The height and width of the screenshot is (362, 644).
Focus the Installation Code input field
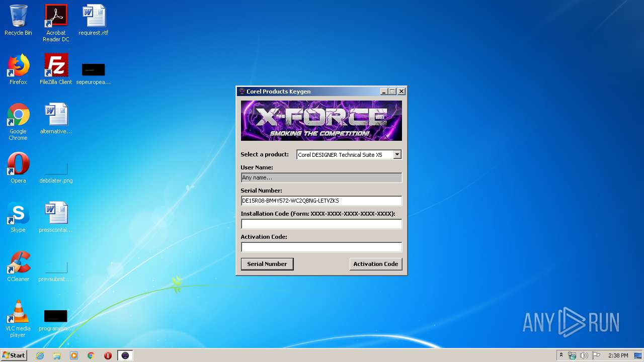pyautogui.click(x=321, y=224)
